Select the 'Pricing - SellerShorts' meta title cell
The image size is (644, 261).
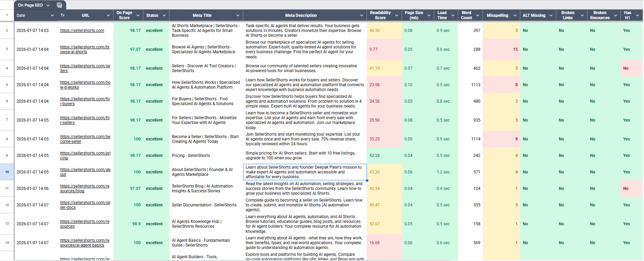206,156
